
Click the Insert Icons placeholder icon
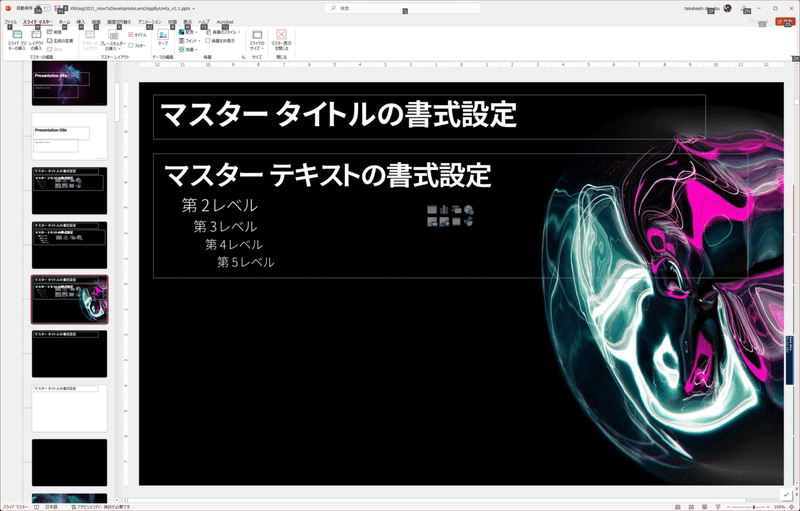coord(468,221)
